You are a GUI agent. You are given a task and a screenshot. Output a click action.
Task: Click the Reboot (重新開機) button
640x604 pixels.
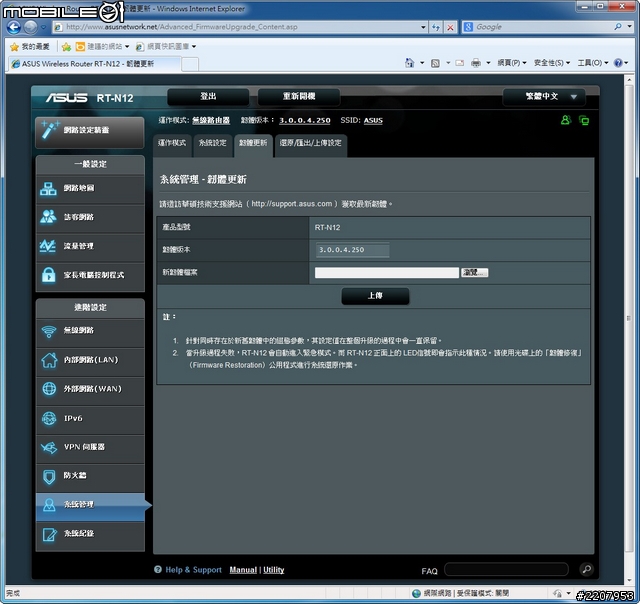coord(299,97)
